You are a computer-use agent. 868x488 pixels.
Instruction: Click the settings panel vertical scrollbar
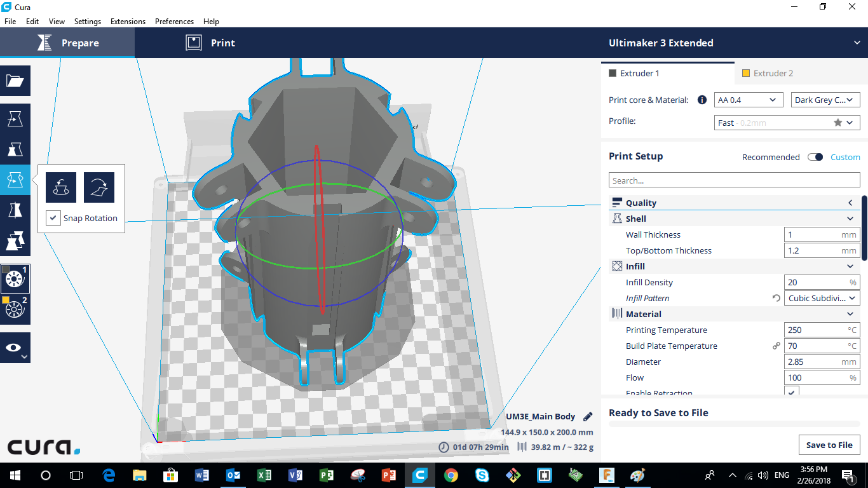[864, 227]
